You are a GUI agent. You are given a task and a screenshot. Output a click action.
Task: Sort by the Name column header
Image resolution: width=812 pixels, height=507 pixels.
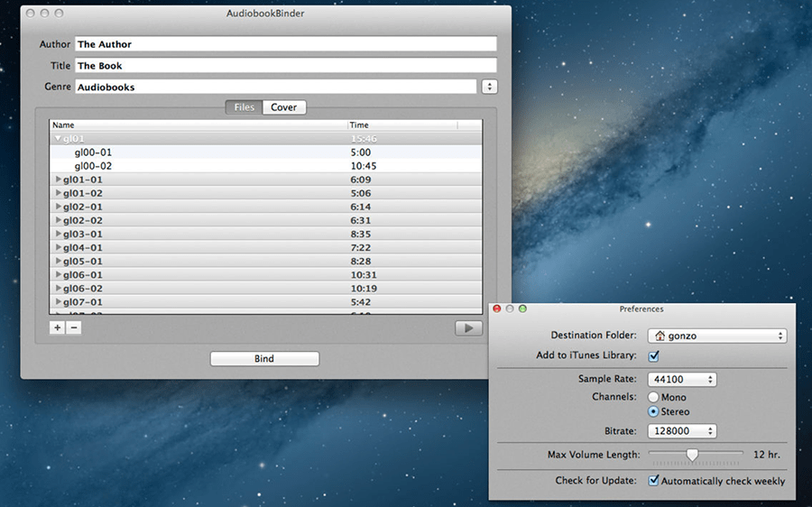(x=198, y=124)
